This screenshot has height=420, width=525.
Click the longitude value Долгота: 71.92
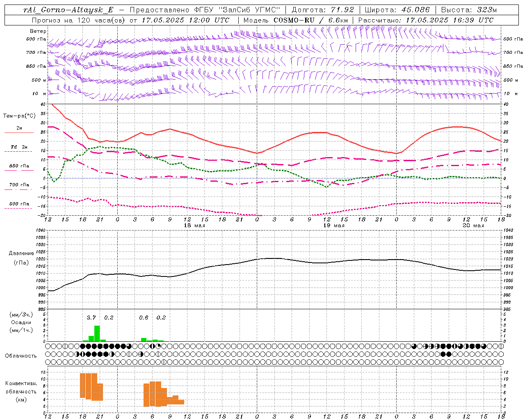(322, 10)
